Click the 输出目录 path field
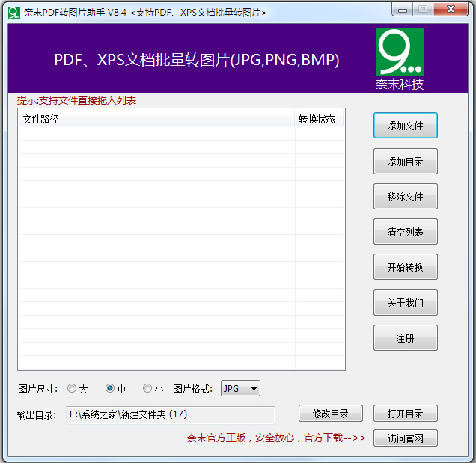The height and width of the screenshot is (463, 476). pos(171,415)
